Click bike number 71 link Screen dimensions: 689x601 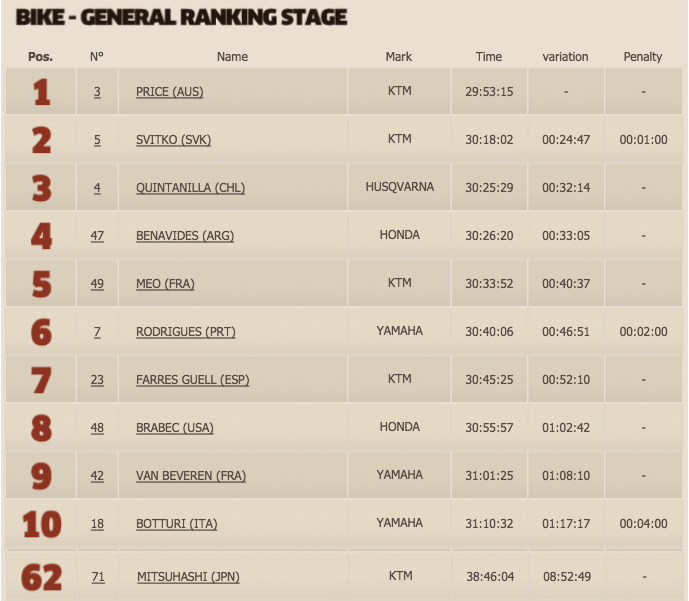tap(98, 576)
